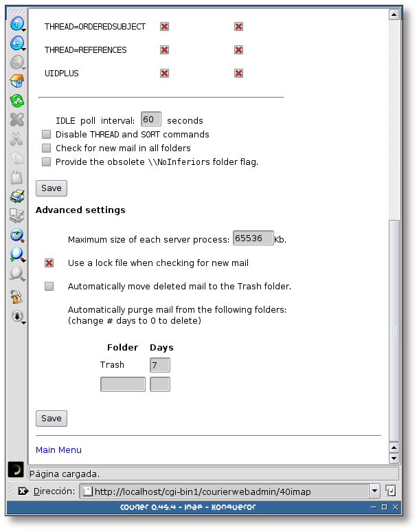Enable Disable THREAD and SORT commands checkbox
Viewport: 419px width, 532px height.
47,135
